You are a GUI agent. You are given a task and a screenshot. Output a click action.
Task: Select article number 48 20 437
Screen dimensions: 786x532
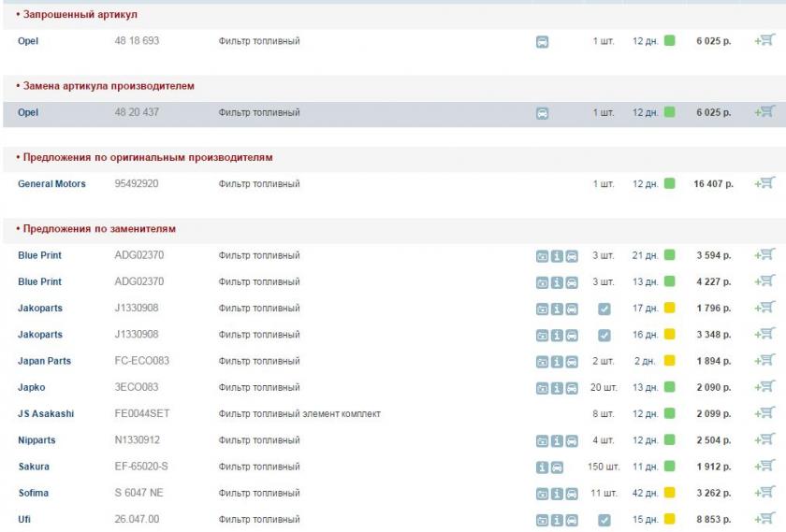(x=137, y=112)
